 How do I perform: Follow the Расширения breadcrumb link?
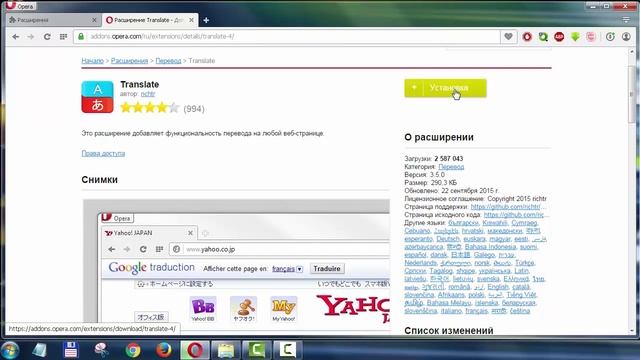click(x=129, y=60)
